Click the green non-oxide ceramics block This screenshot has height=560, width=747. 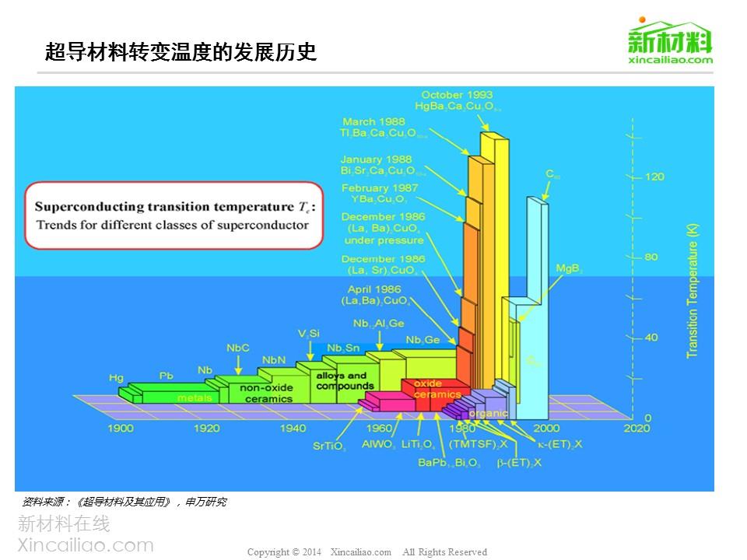point(266,393)
